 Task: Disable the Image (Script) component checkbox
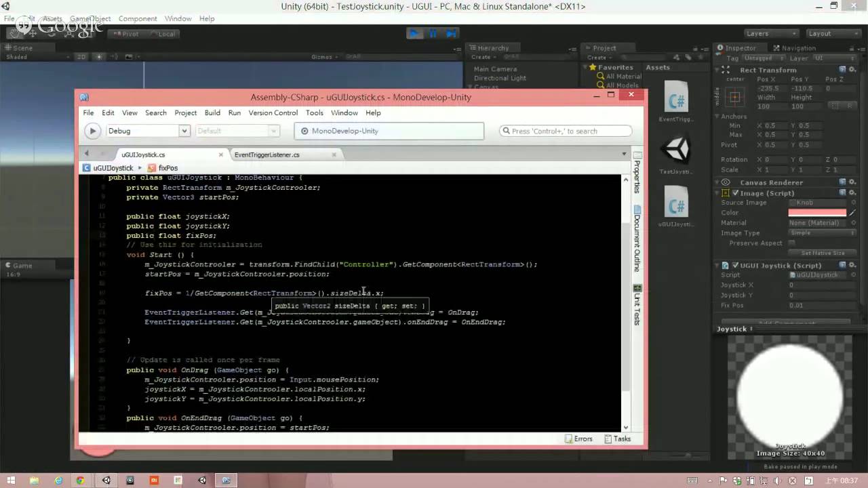pyautogui.click(x=735, y=193)
